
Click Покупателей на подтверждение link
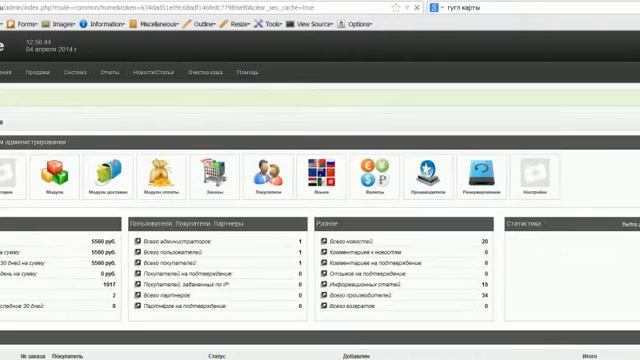point(188,273)
